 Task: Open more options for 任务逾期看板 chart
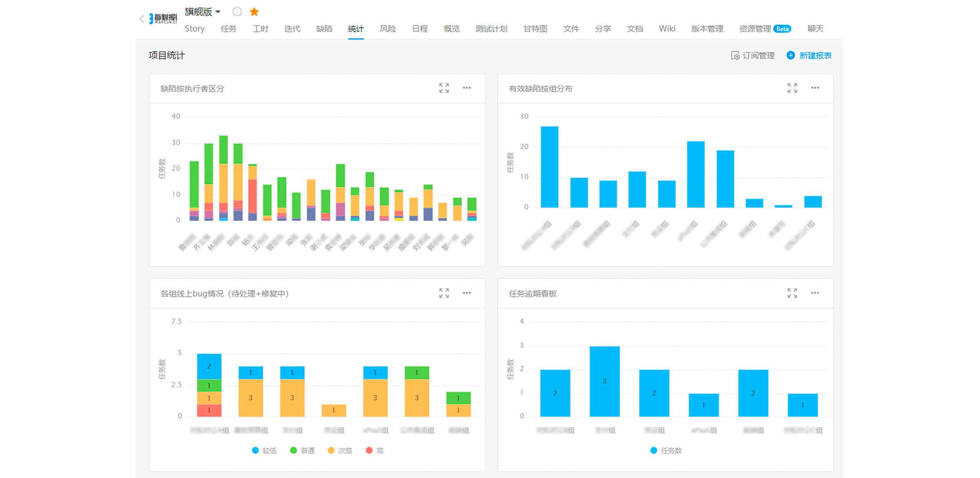815,293
